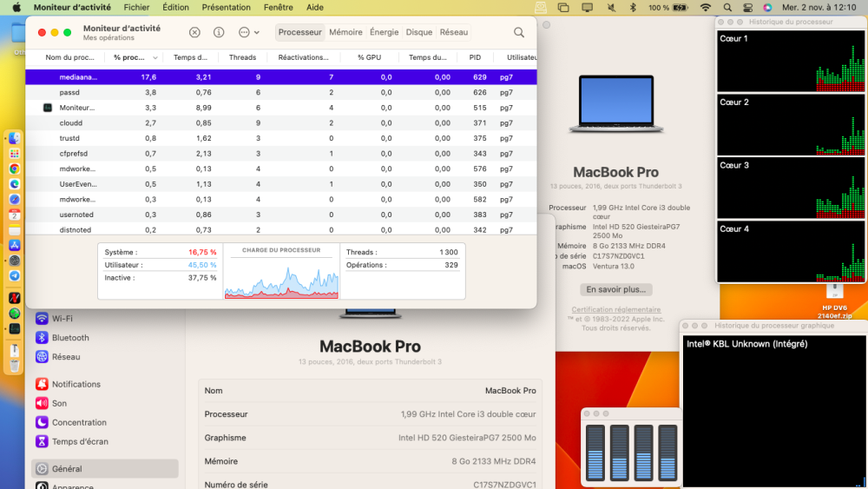Switch to the Réseau tab in Activity Monitor

pos(454,32)
